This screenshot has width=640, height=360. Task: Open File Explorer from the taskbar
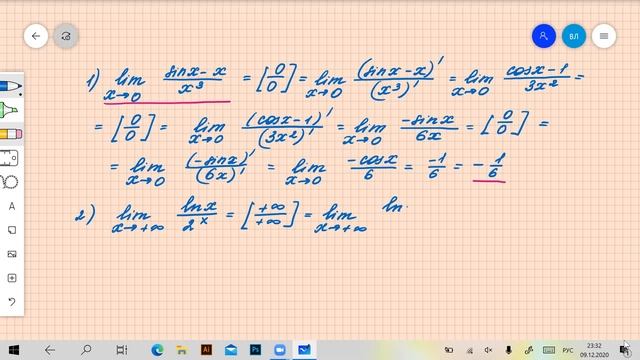pos(182,350)
